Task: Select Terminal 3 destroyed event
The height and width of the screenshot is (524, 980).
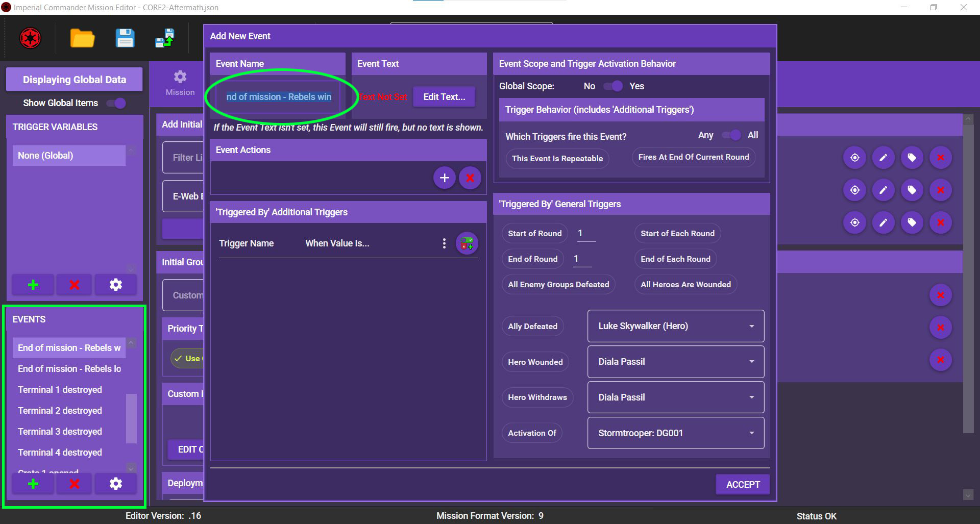Action: 69,432
